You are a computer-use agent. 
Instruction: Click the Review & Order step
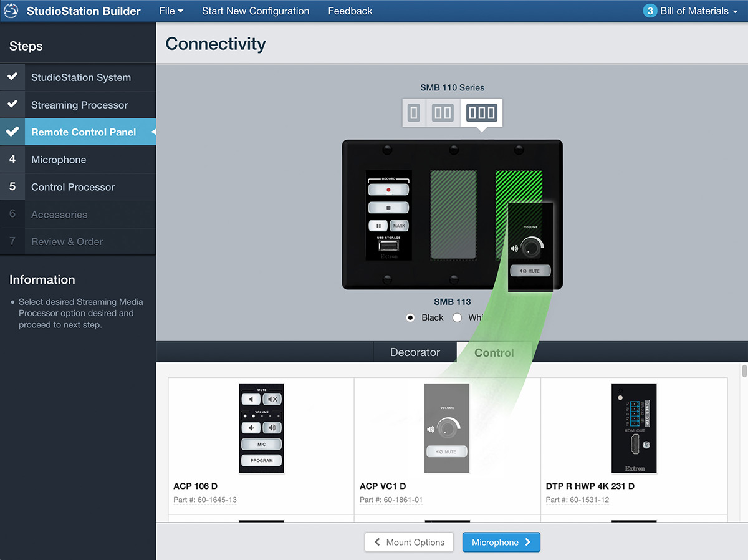(78, 241)
